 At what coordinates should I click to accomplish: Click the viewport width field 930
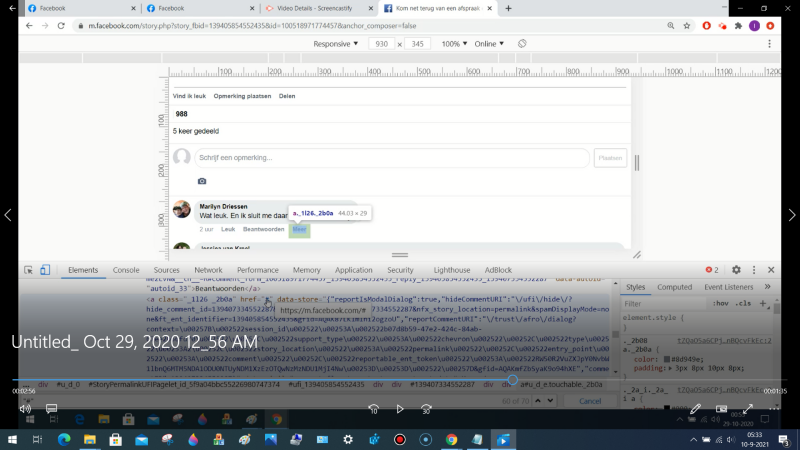381,44
